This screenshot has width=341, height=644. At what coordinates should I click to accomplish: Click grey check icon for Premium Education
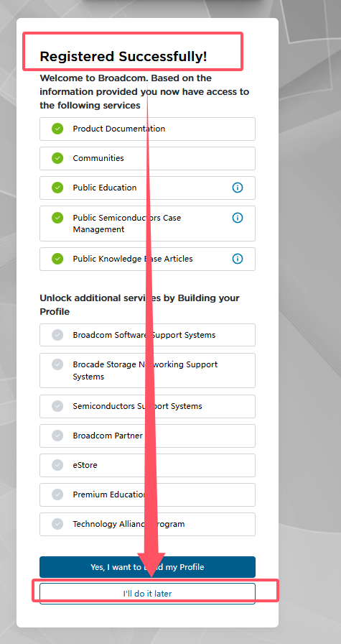coord(57,494)
